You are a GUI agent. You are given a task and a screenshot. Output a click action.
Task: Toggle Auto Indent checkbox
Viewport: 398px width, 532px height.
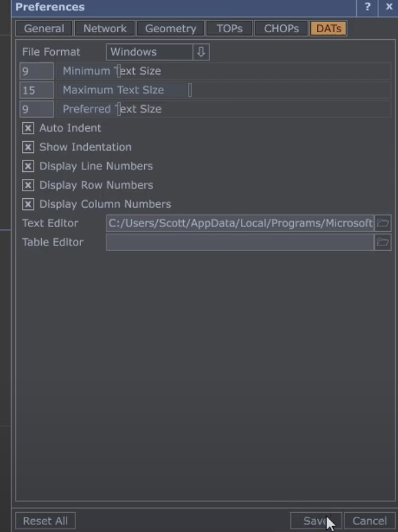click(28, 128)
